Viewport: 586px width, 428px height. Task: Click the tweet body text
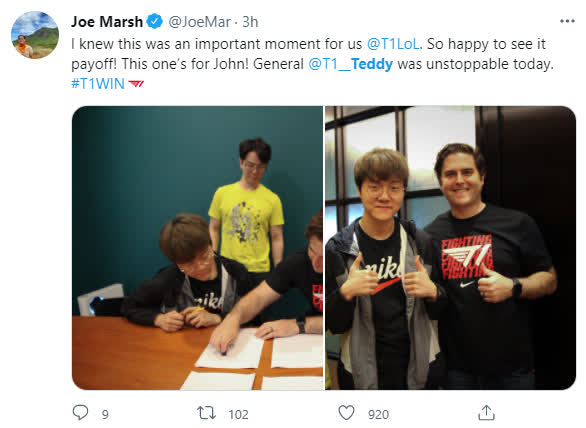[x=312, y=64]
